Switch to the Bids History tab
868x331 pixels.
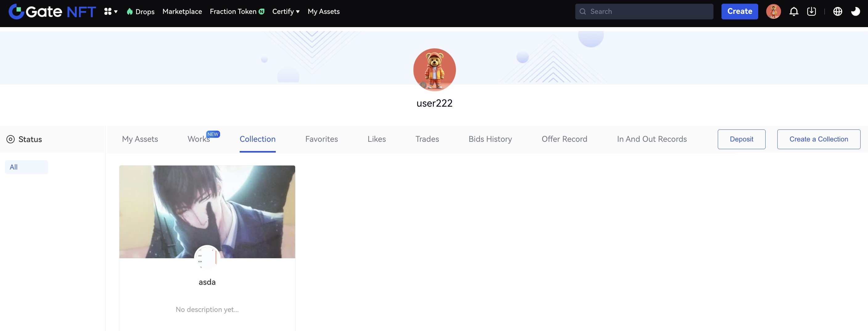(x=490, y=139)
